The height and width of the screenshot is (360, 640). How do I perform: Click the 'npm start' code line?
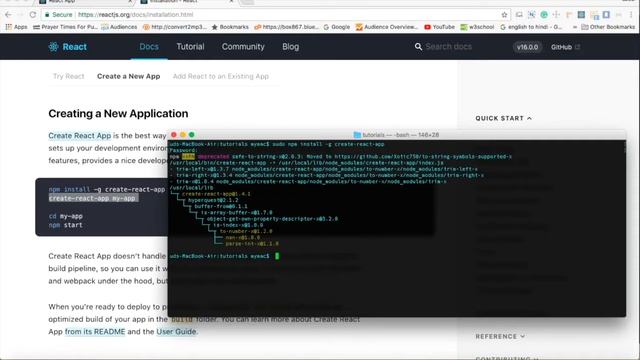[x=65, y=225]
